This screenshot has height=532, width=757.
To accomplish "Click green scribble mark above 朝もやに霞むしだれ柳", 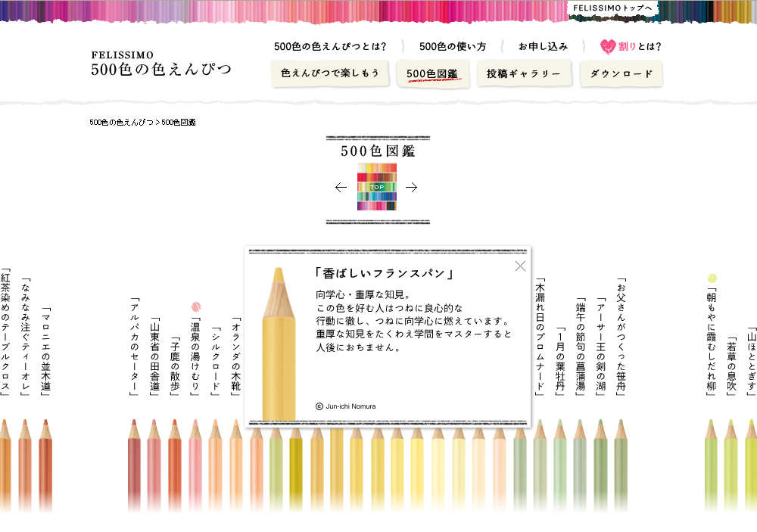I will (712, 278).
